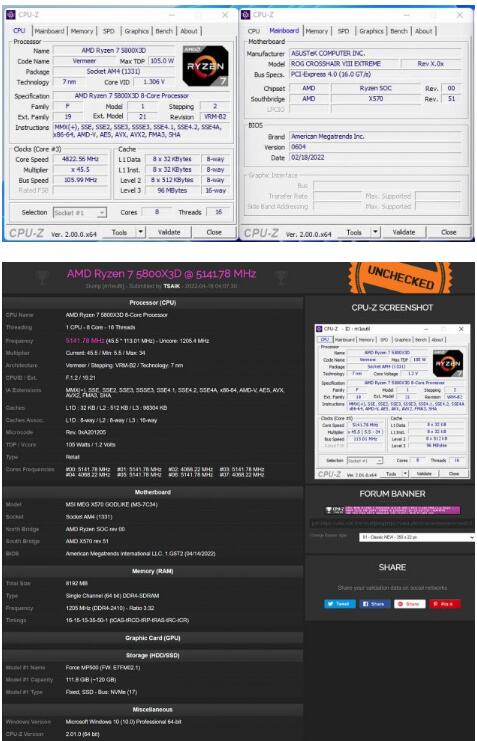Open the Memory tab in left CPU-Z window
Screen dimensions: 477x741
(82, 31)
